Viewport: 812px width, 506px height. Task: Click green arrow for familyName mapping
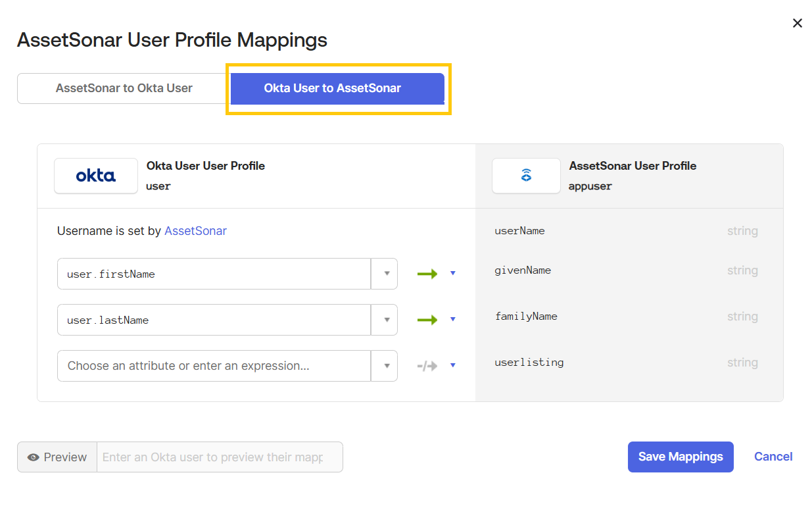pos(427,320)
